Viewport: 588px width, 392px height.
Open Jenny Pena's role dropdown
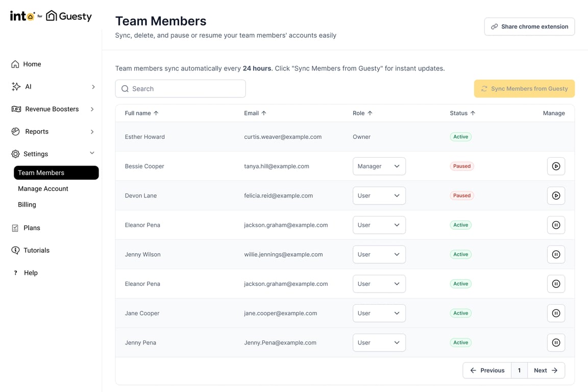379,342
